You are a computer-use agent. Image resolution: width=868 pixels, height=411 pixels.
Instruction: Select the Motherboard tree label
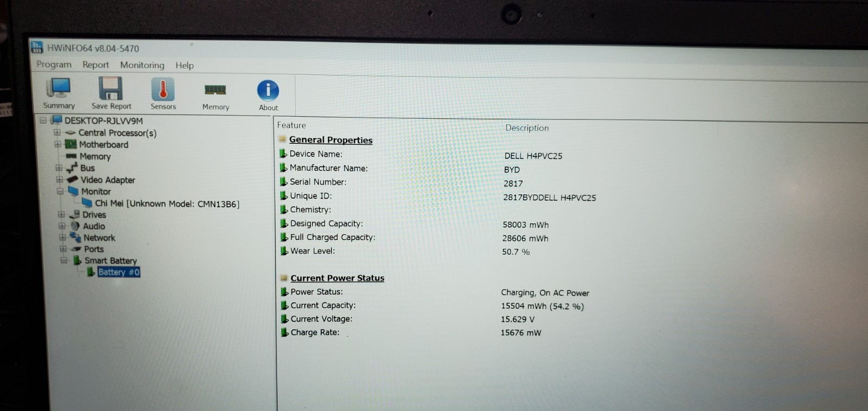[104, 144]
